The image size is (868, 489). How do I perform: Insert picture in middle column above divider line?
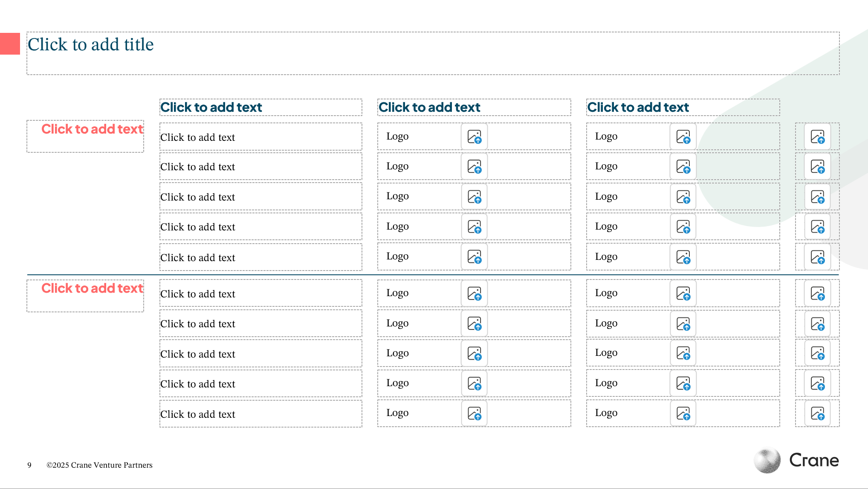(x=474, y=256)
